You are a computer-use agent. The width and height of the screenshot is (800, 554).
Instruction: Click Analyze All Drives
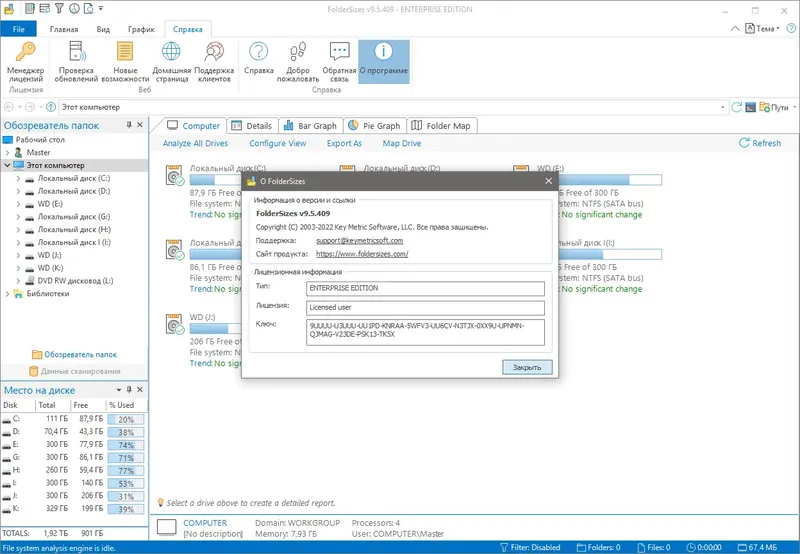point(195,143)
